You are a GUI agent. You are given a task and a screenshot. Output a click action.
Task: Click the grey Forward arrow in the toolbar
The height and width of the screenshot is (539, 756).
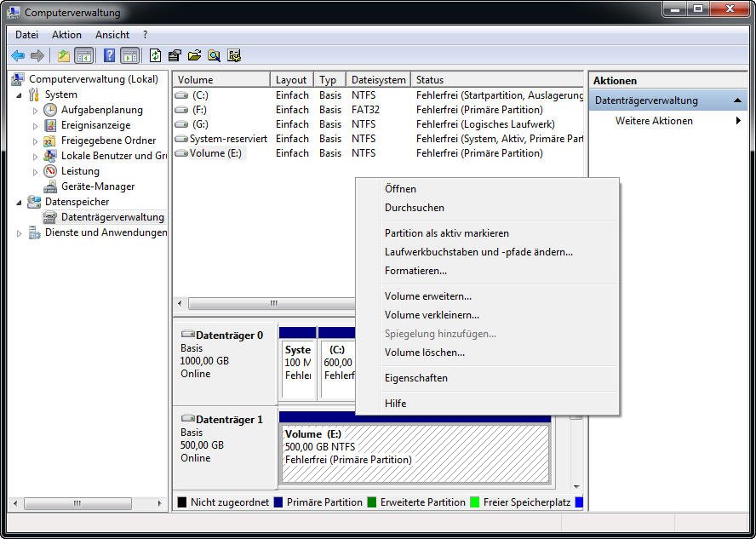click(37, 56)
